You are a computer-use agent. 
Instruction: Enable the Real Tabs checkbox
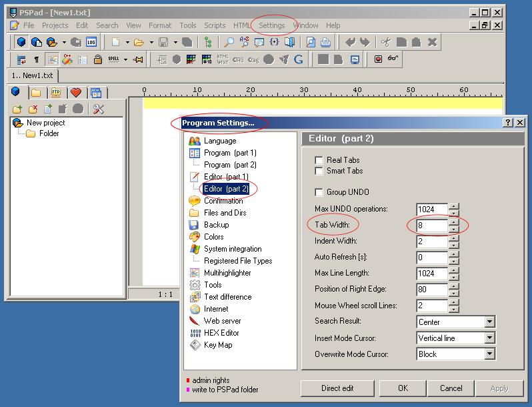319,160
